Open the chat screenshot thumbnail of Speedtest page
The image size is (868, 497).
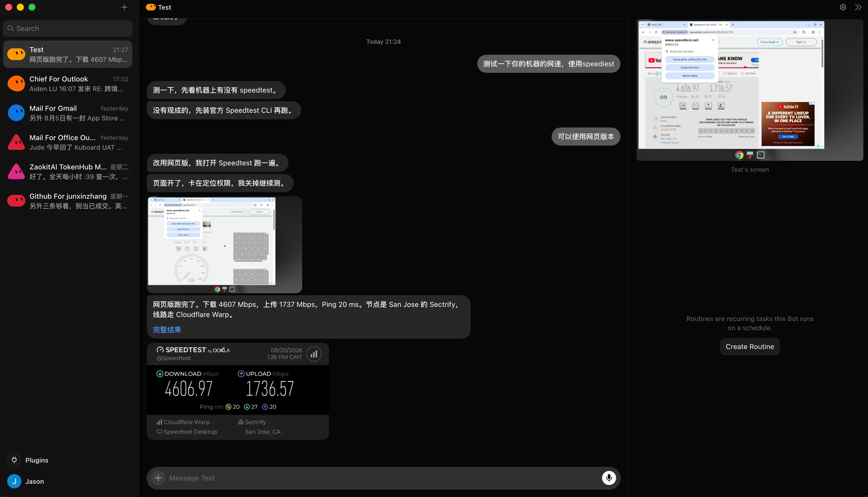pyautogui.click(x=224, y=245)
